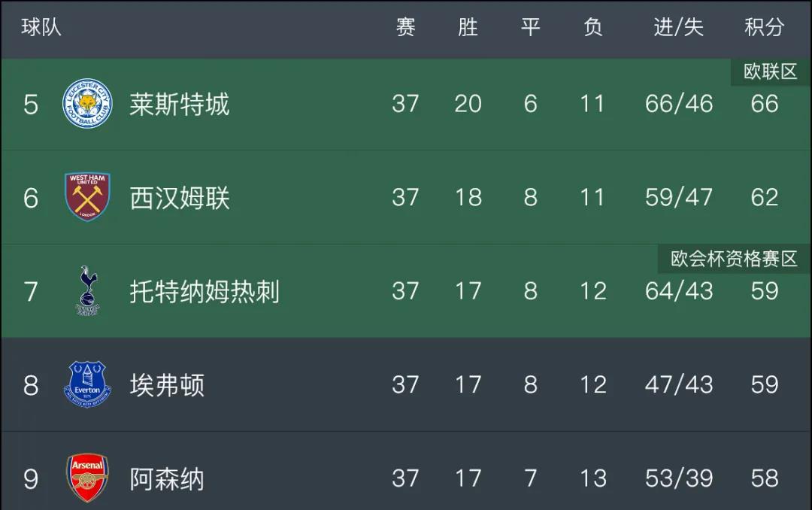
Task: Tap the 欧联区 zone label
Action: pos(770,71)
